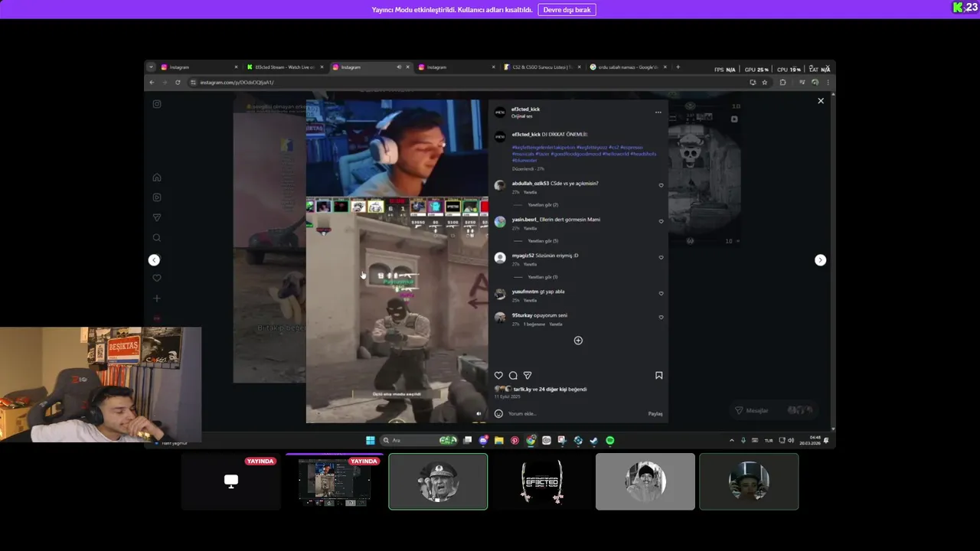The image size is (980, 551).
Task: Click the comment bubble icon under the post
Action: tap(513, 376)
